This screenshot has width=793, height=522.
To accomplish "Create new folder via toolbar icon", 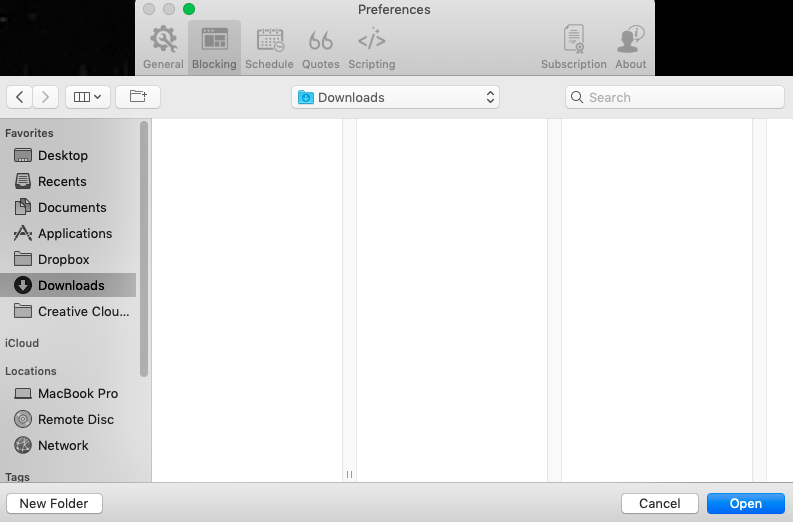I will pos(138,97).
